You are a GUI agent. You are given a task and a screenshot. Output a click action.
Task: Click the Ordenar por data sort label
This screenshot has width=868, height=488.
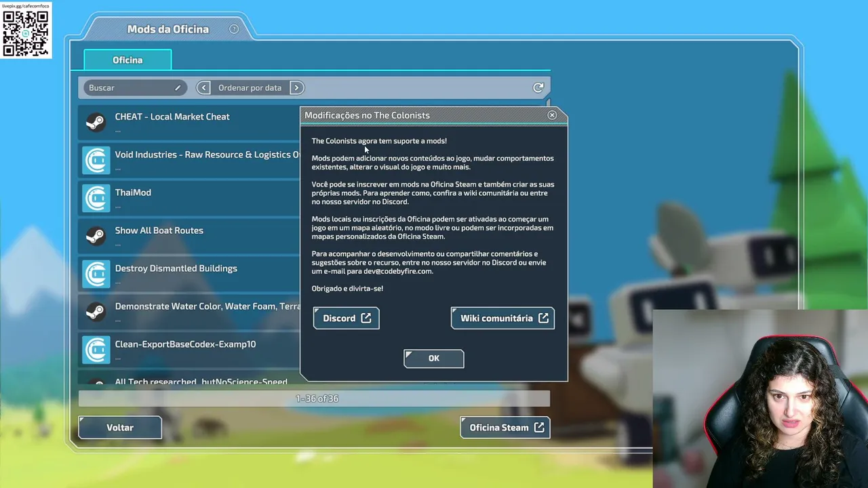[x=250, y=87]
